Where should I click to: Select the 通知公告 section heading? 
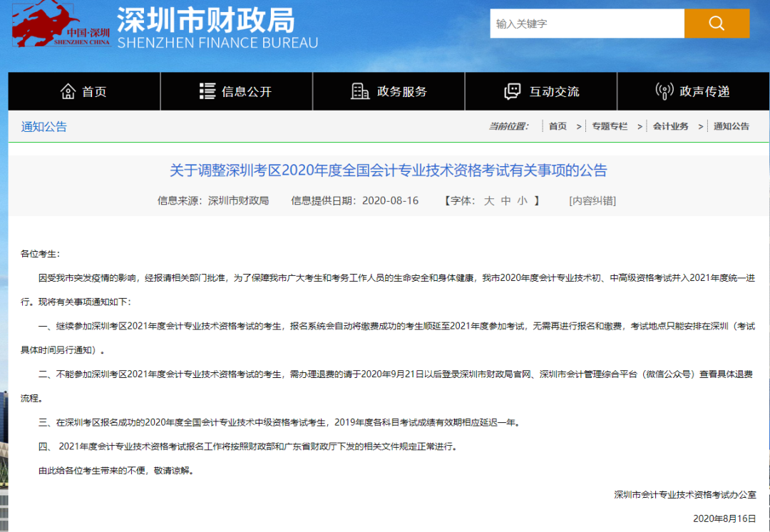coord(44,127)
